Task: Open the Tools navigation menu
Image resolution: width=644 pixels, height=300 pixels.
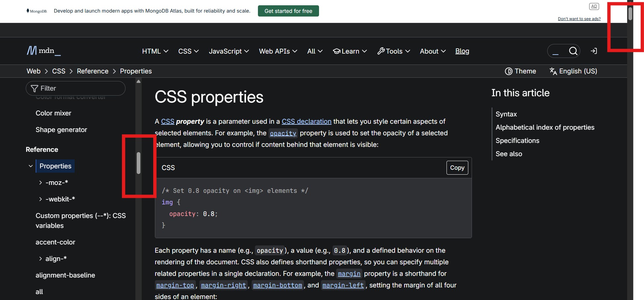Action: [394, 51]
